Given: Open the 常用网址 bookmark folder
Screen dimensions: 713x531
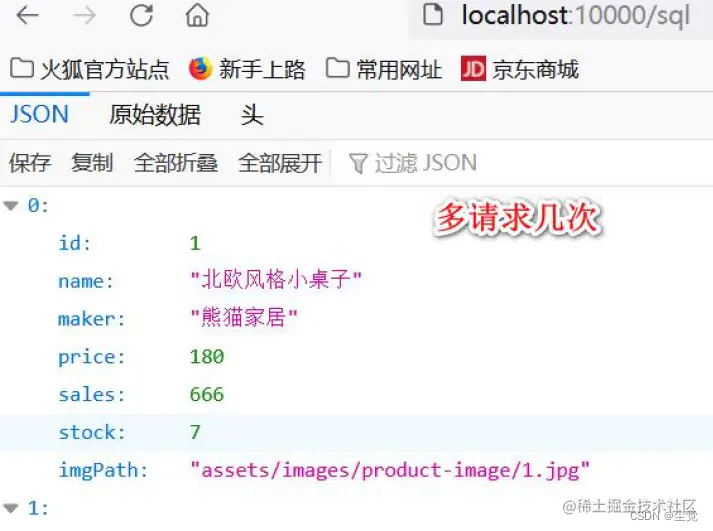Looking at the screenshot, I should 384,70.
